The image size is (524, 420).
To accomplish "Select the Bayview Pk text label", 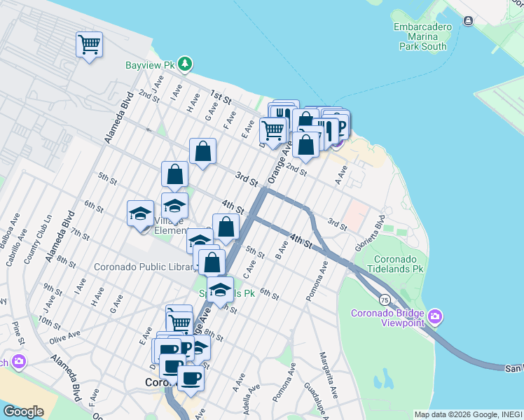I will click(150, 65).
